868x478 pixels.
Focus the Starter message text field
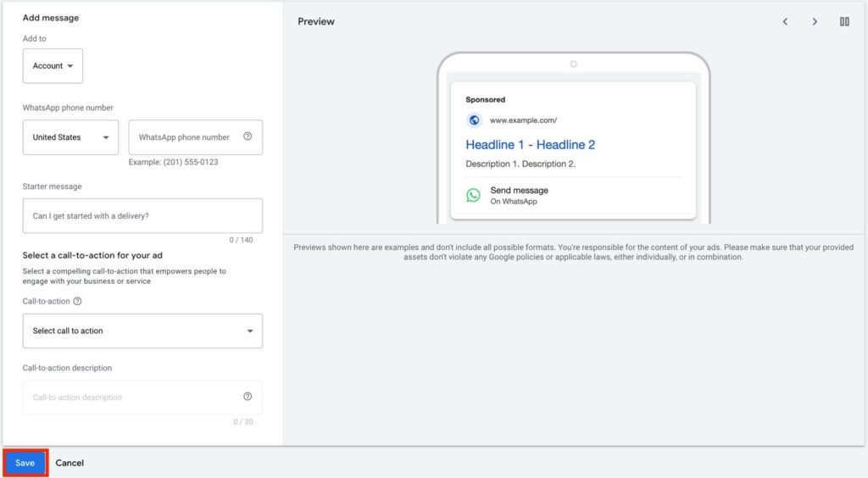142,216
